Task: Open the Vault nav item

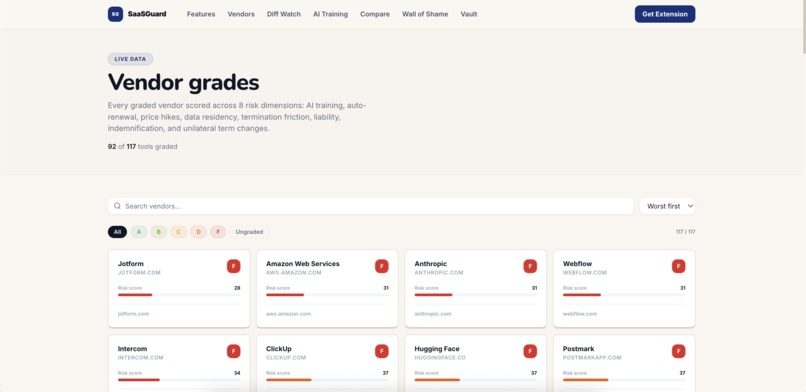Action: [469, 14]
